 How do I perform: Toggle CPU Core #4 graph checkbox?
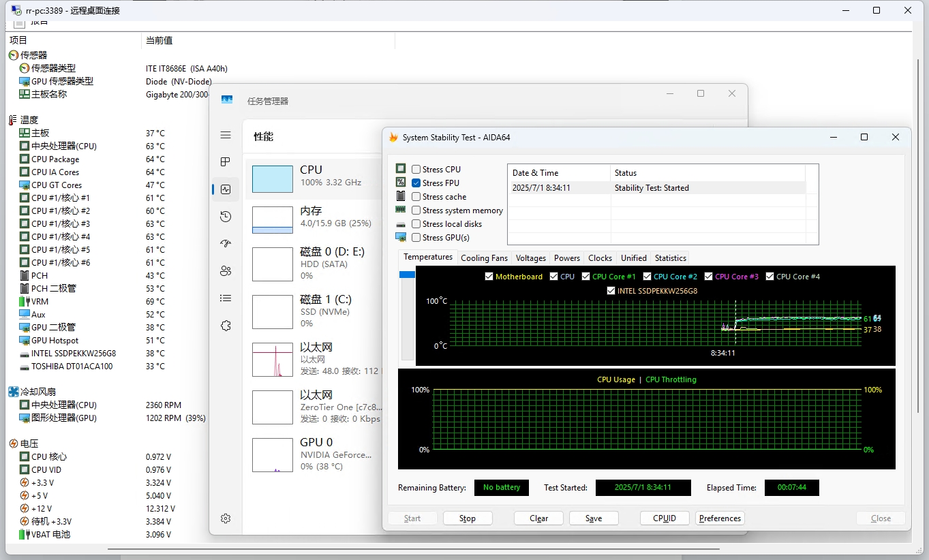pos(770,277)
